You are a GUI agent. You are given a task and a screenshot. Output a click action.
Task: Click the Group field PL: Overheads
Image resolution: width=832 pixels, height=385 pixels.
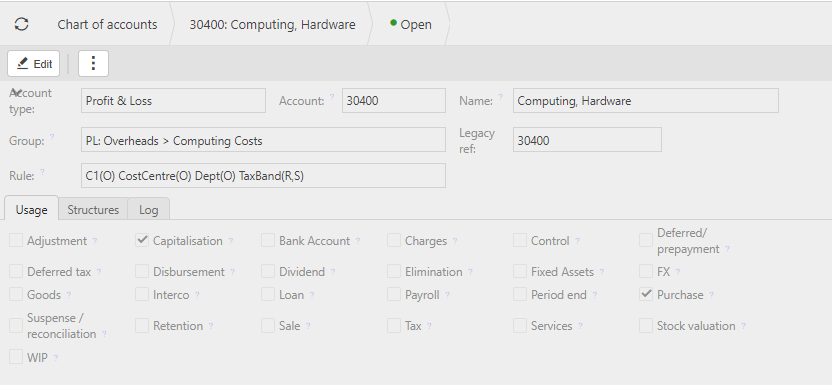pos(263,140)
